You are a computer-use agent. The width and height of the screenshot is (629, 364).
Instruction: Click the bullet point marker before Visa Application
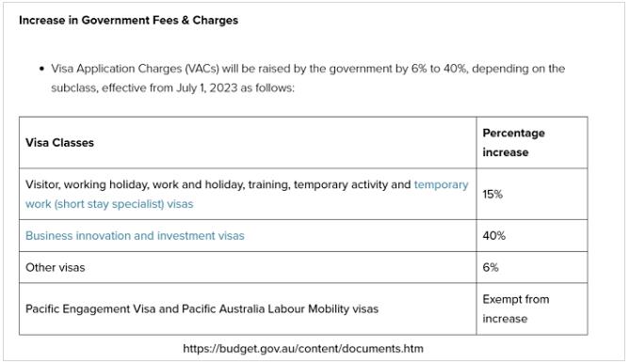[41, 69]
